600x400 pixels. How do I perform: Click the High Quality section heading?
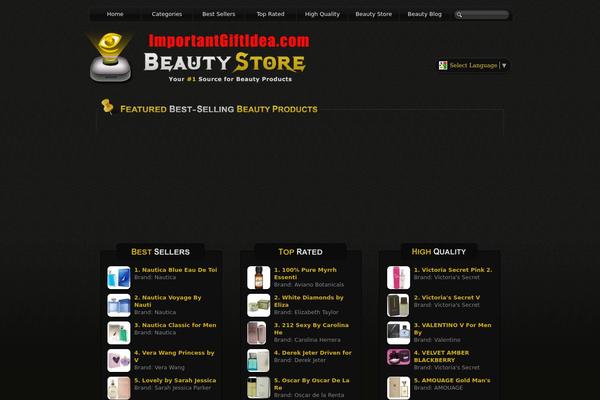(x=439, y=252)
